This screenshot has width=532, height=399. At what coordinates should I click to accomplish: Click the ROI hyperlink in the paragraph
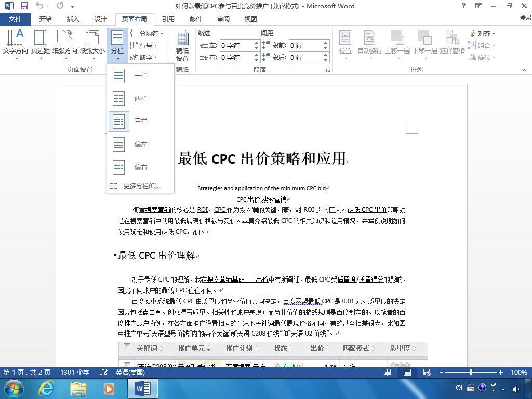(203, 210)
